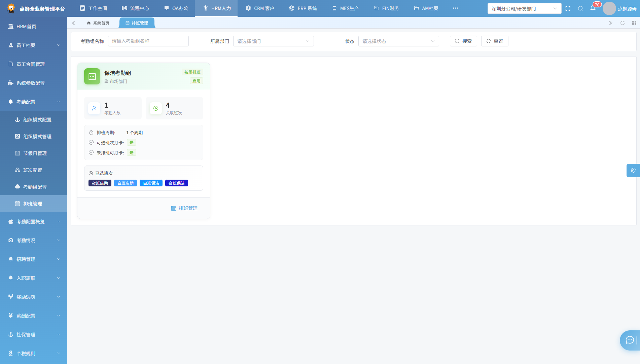
Task: Open company selector 深圳分公司/研发部门
Action: click(x=524, y=8)
